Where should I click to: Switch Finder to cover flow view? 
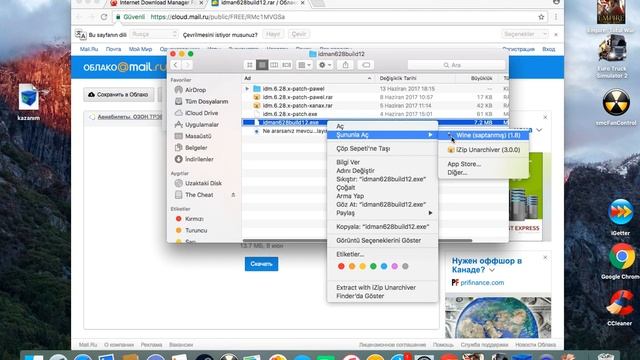click(287, 65)
